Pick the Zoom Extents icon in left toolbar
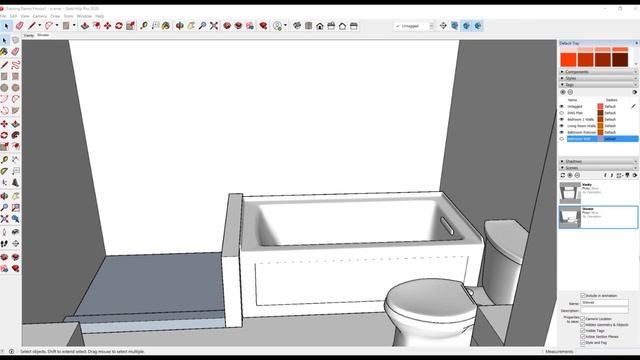Image resolution: width=640 pixels, height=360 pixels. click(4, 219)
